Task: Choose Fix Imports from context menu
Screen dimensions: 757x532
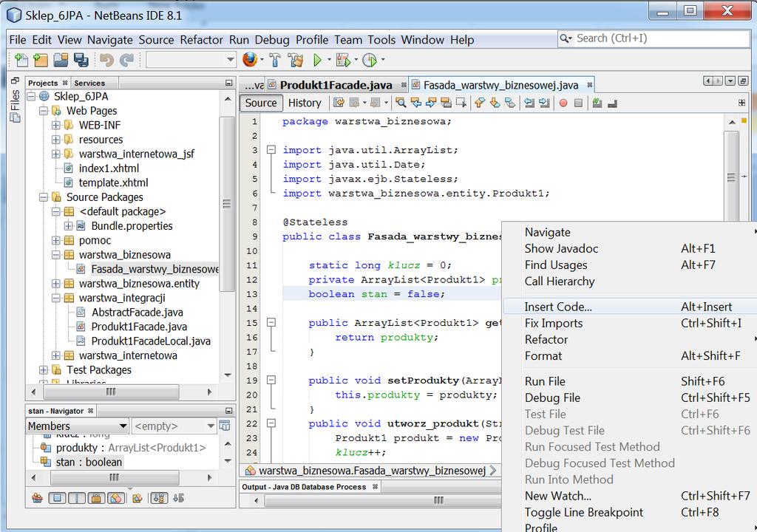Action: (630, 323)
